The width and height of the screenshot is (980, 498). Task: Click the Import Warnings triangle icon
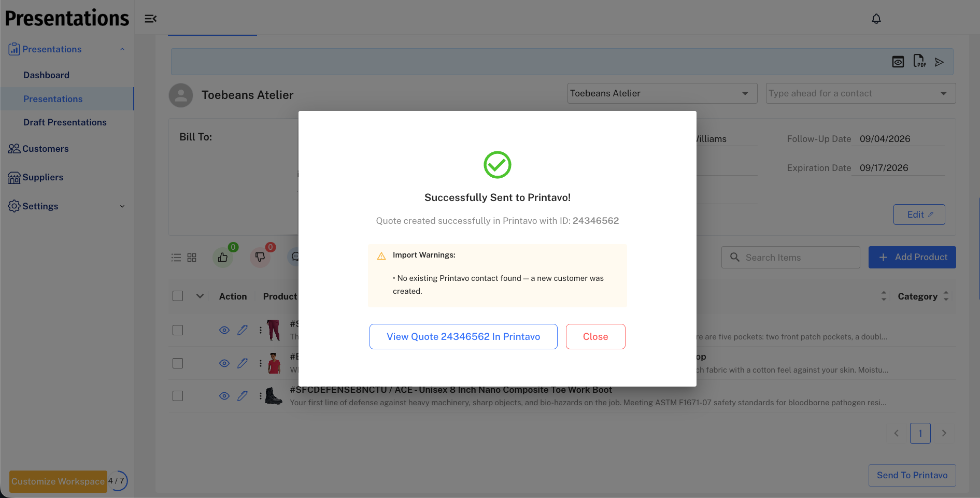(381, 256)
